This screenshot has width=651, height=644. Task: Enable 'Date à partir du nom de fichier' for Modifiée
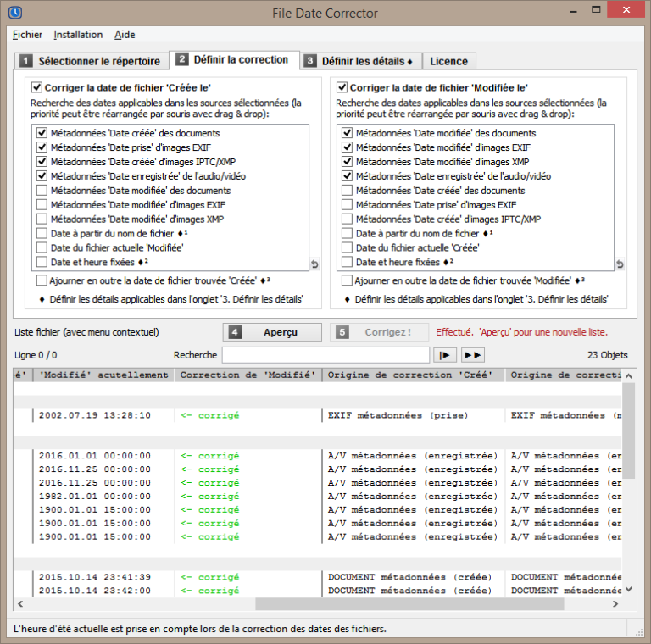347,234
